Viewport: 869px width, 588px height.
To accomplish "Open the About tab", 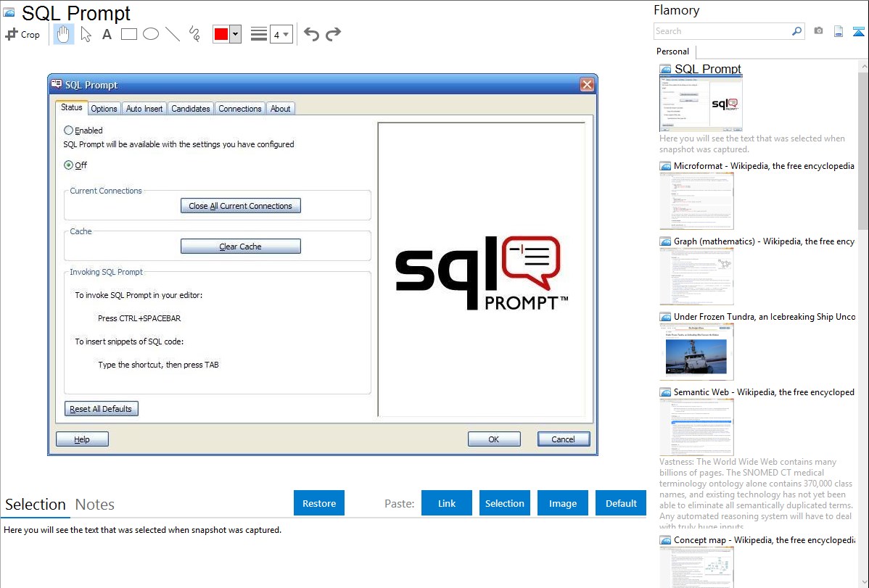I will pyautogui.click(x=281, y=109).
